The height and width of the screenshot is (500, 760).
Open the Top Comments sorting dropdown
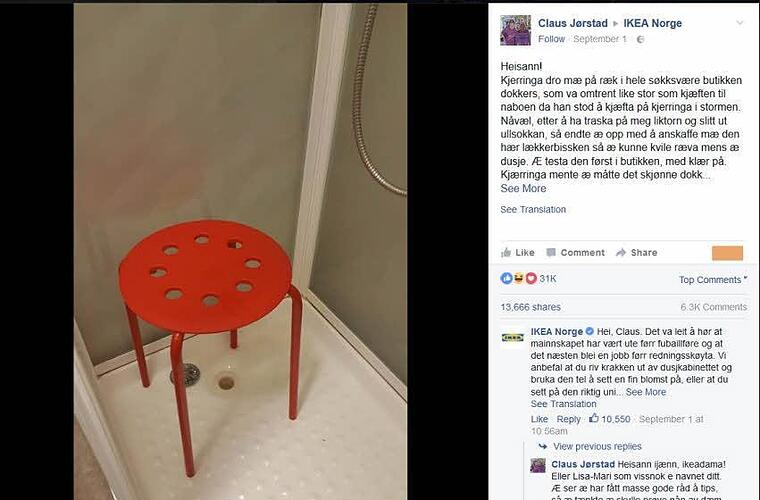(712, 280)
